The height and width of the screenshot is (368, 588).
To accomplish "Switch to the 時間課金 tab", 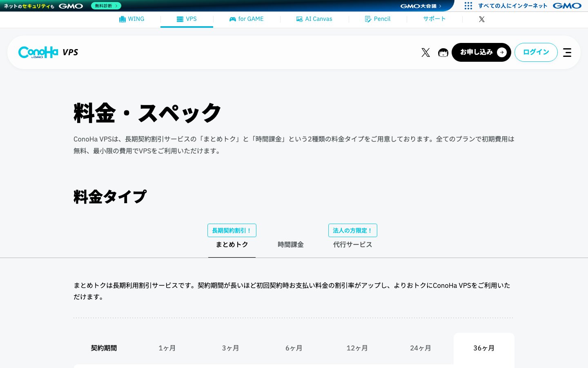I will pyautogui.click(x=291, y=245).
